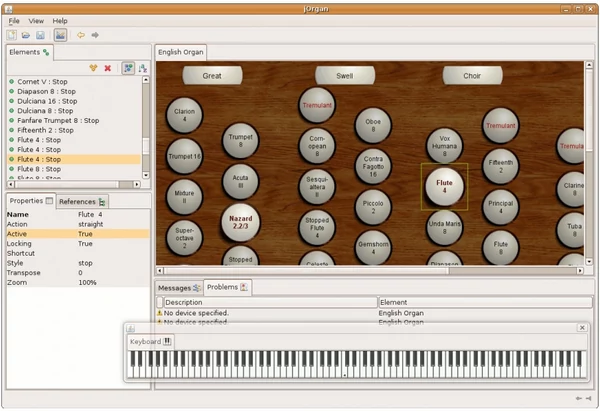Delete the selected element with red X
The width and height of the screenshot is (600, 411).
point(108,68)
